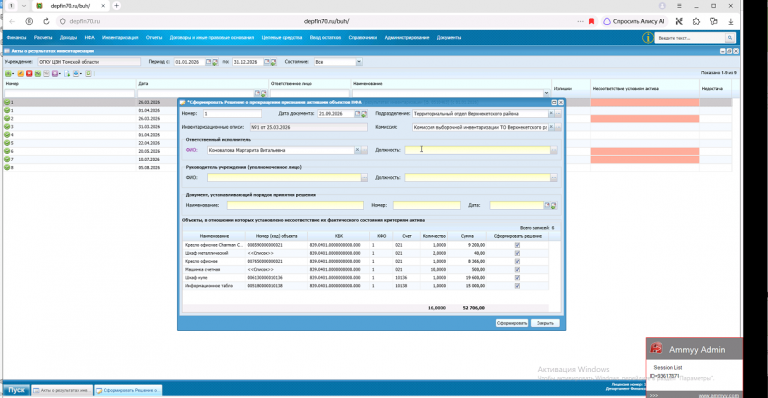Open executor Должность selection ellipsis button
Image resolution: width=768 pixels, height=398 pixels.
pyautogui.click(x=554, y=150)
